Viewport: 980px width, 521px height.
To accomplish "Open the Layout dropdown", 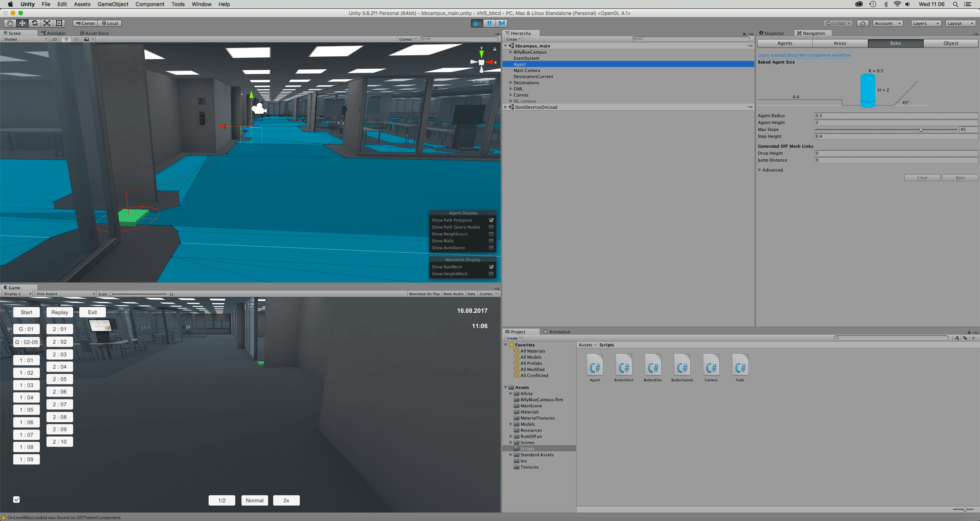I will (960, 23).
